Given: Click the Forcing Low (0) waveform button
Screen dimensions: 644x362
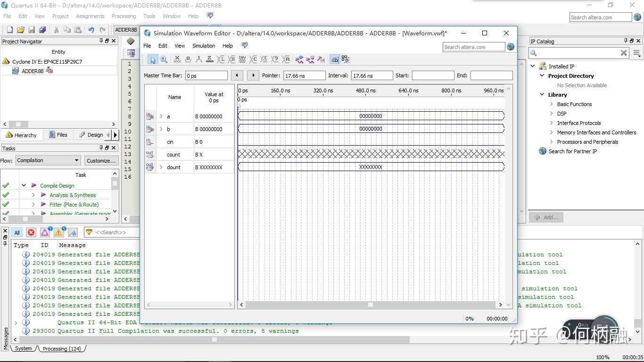Looking at the screenshot, I should tap(188, 59).
